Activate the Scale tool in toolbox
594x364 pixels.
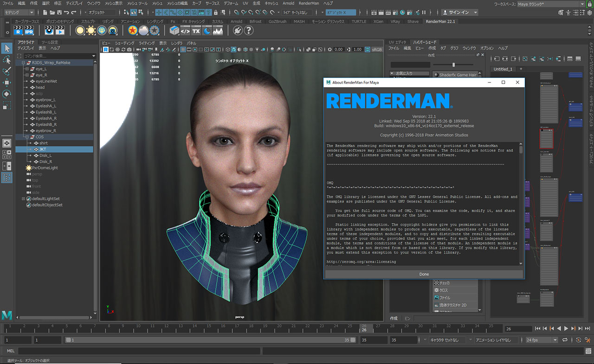coord(6,105)
